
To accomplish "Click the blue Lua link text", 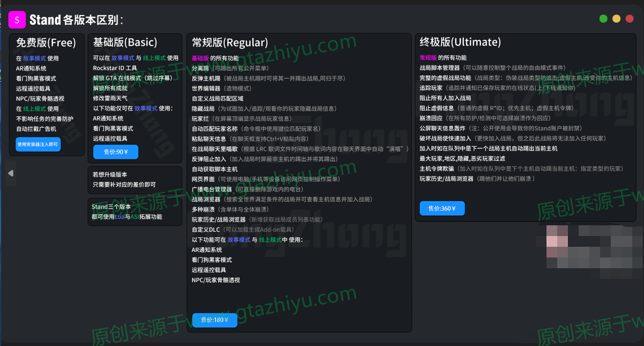I will point(119,217).
